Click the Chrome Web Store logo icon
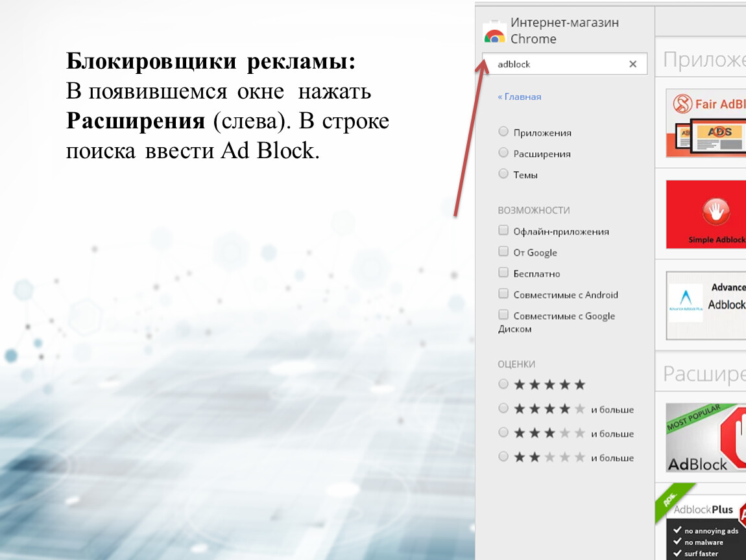 494,32
